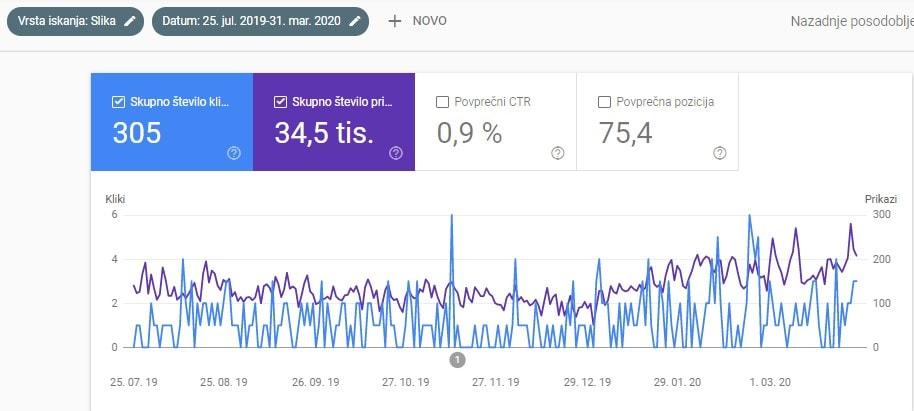Select the 305 total clicks value
914x411 pixels.
[x=137, y=134]
